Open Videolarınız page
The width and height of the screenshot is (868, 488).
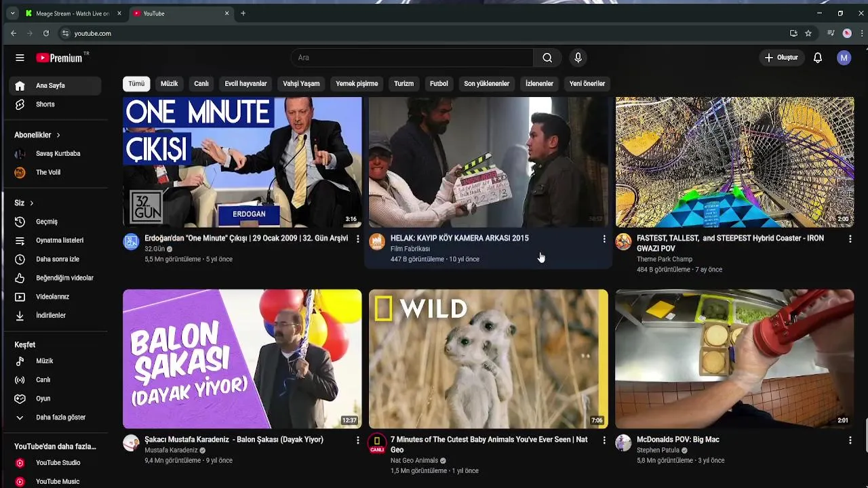(x=55, y=297)
